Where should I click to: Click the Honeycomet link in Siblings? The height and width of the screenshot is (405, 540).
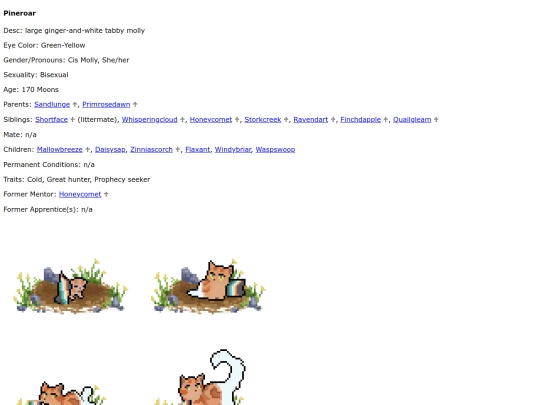click(211, 120)
